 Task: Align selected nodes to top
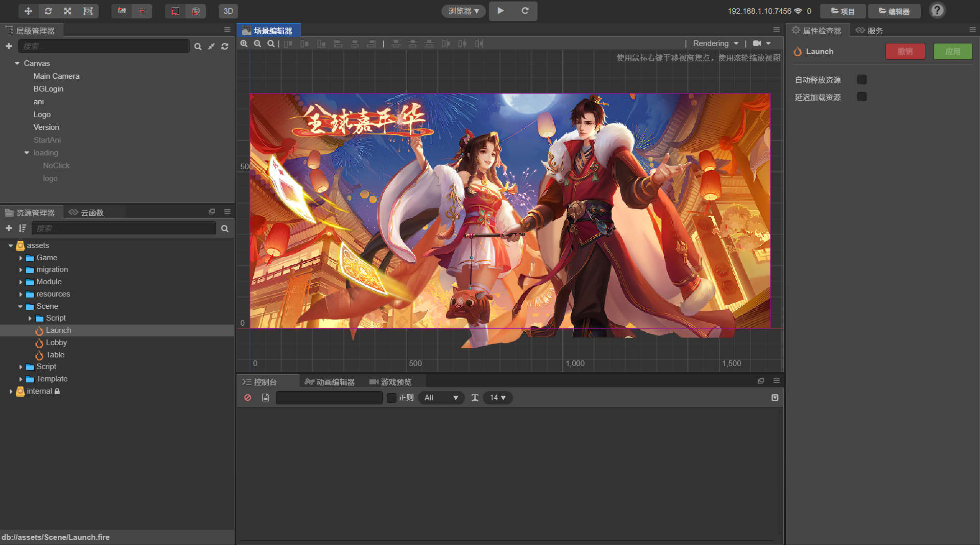tap(288, 43)
